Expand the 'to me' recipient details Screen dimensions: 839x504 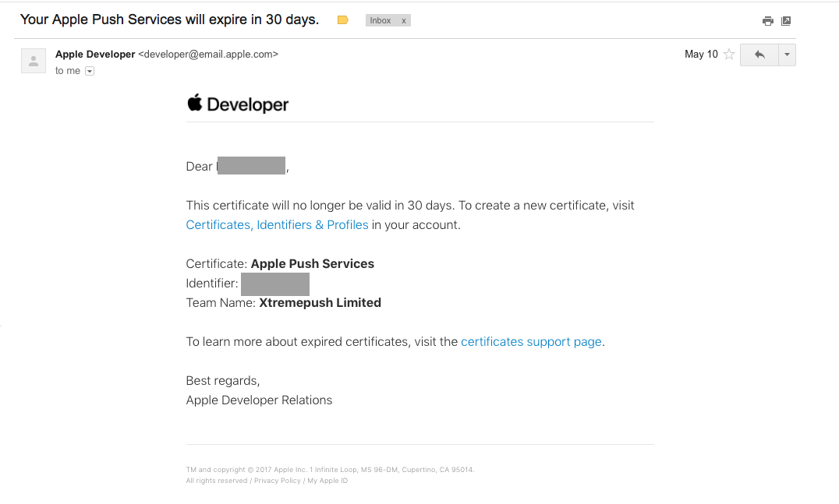pyautogui.click(x=90, y=71)
